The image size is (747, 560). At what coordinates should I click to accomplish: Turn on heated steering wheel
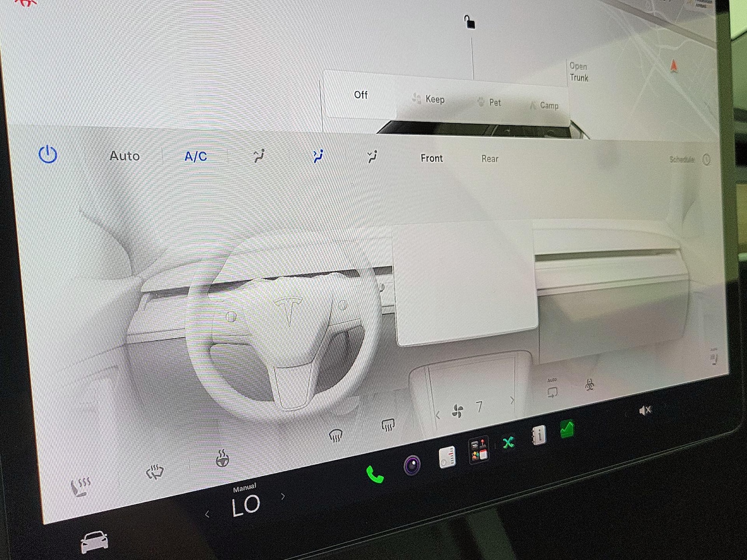pyautogui.click(x=222, y=458)
